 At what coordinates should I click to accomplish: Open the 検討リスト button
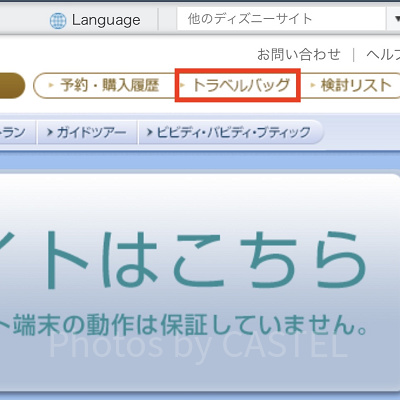[x=351, y=86]
